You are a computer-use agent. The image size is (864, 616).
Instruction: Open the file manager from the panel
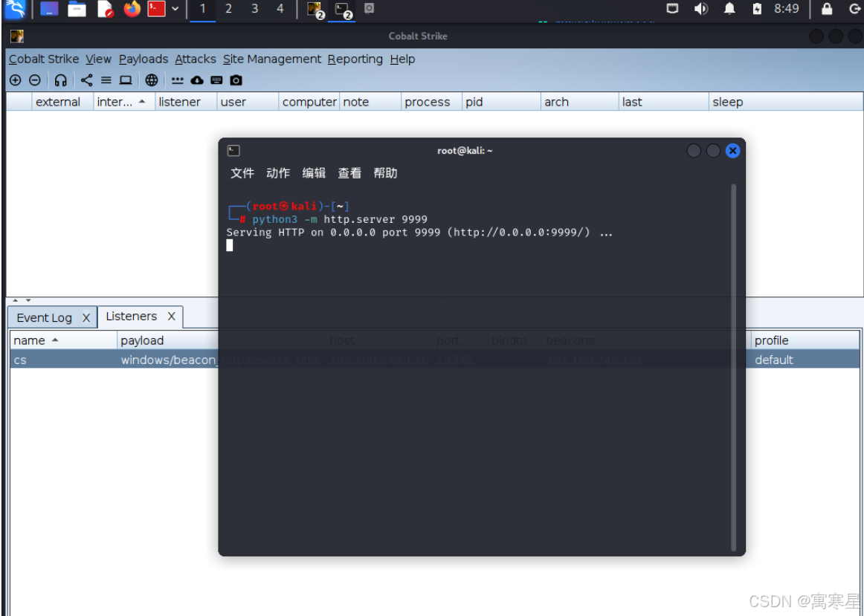77,9
